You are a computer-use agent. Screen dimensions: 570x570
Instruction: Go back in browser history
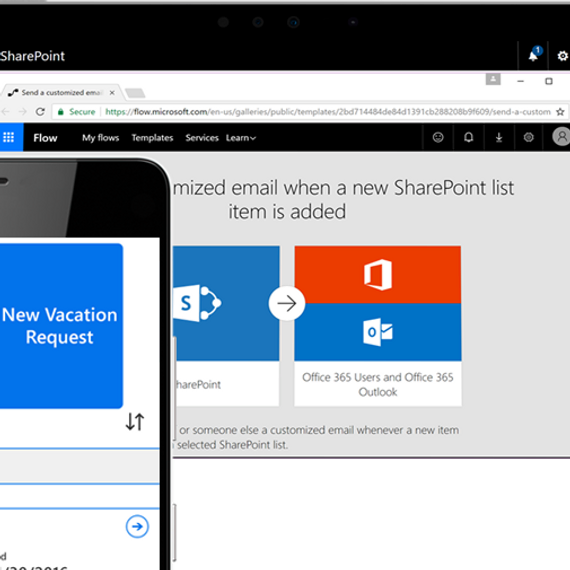(x=5, y=112)
